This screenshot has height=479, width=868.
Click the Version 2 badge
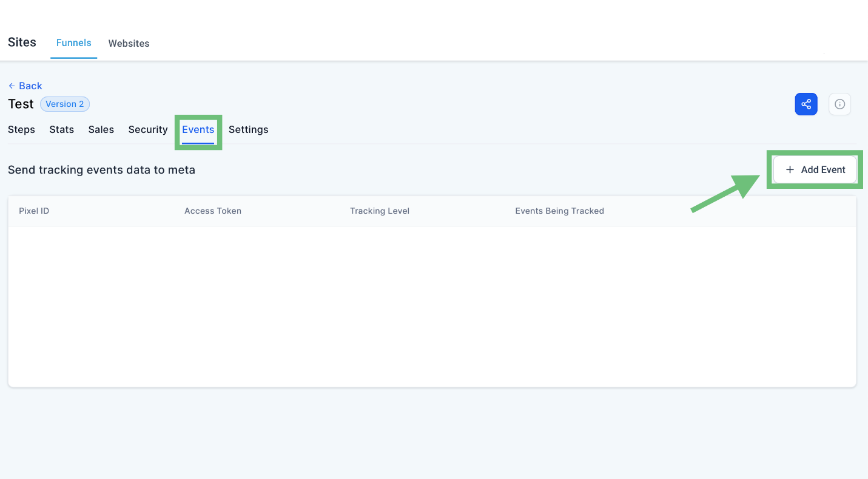65,104
